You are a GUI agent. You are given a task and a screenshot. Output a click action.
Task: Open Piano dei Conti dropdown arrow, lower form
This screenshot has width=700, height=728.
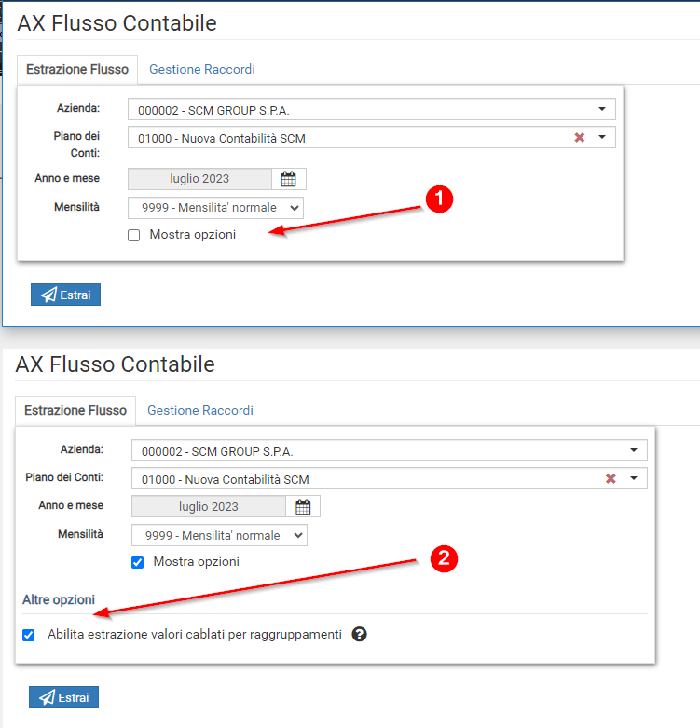(634, 479)
